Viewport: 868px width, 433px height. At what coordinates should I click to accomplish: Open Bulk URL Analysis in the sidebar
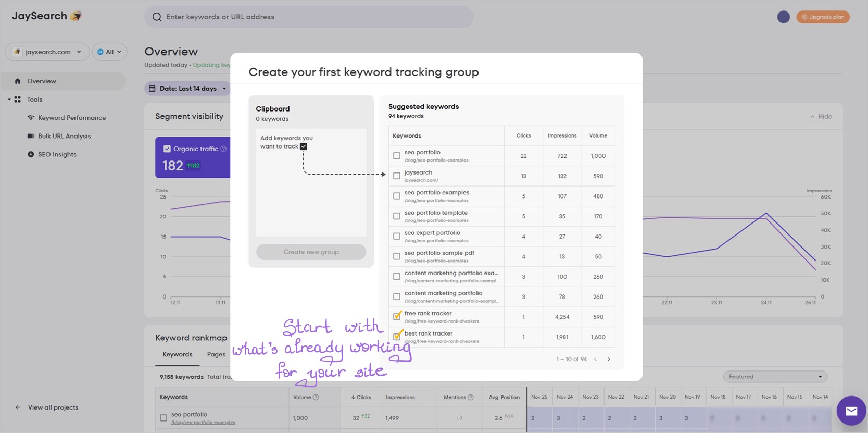point(65,136)
